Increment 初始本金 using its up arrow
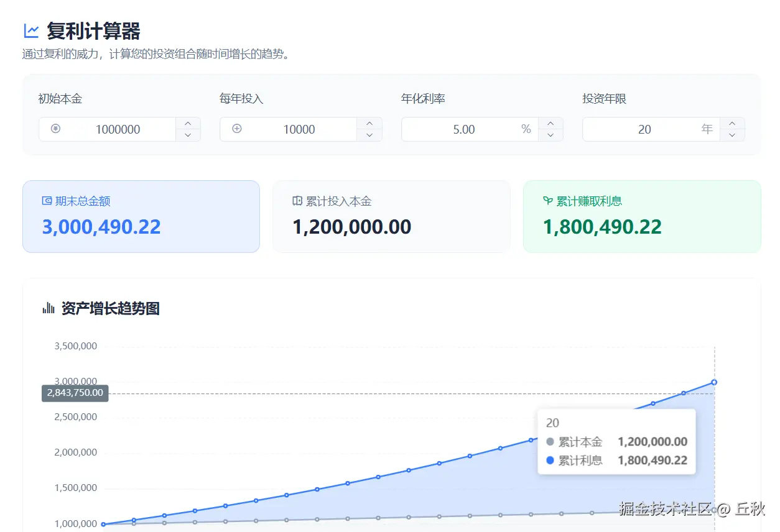The image size is (780, 532). pos(188,123)
